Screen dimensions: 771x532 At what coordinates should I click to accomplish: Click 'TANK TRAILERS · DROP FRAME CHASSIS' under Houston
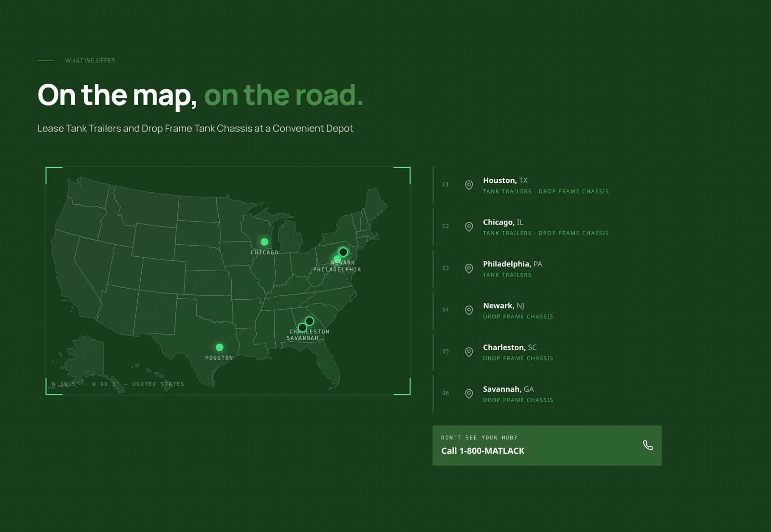point(546,192)
